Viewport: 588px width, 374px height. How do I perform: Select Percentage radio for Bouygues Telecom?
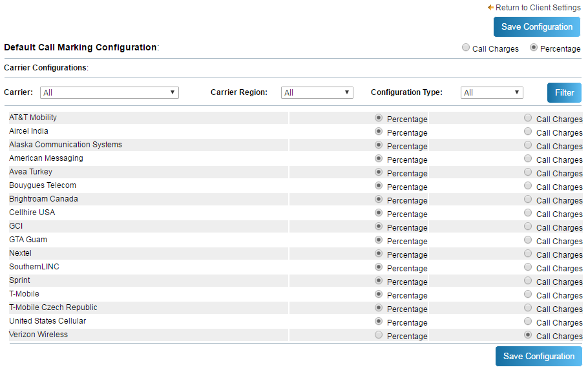click(x=379, y=185)
